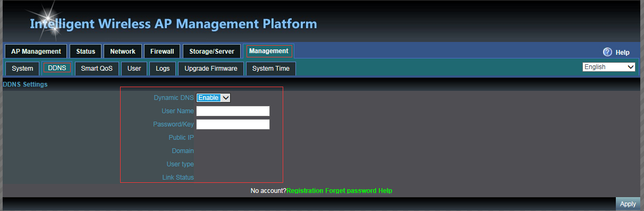Select the DDNS sub-tab
This screenshot has height=211, width=644.
pyautogui.click(x=57, y=68)
